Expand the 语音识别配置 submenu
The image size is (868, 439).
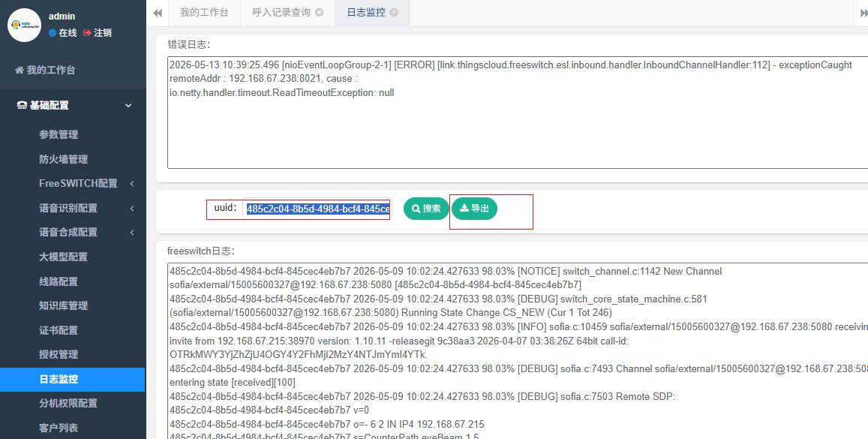coord(68,208)
